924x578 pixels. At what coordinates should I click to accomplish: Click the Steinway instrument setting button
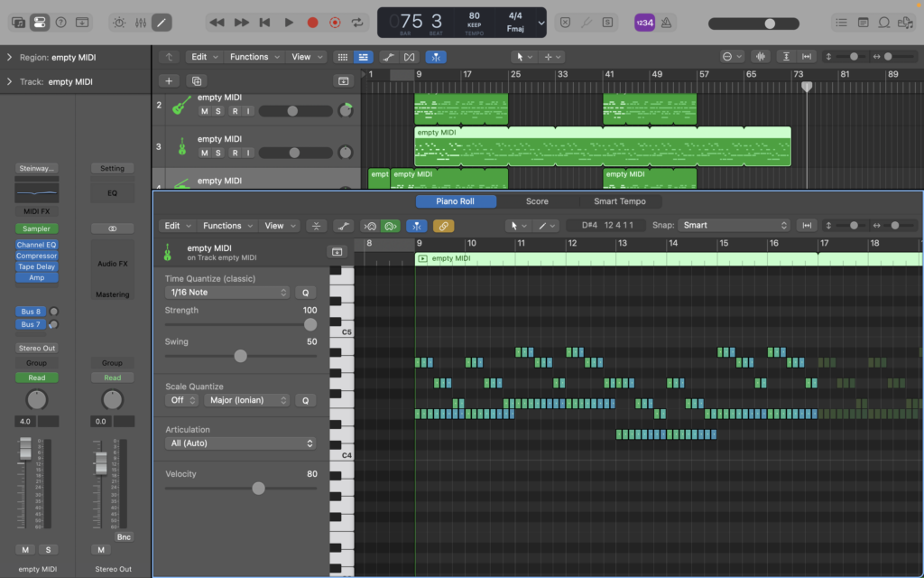point(36,168)
